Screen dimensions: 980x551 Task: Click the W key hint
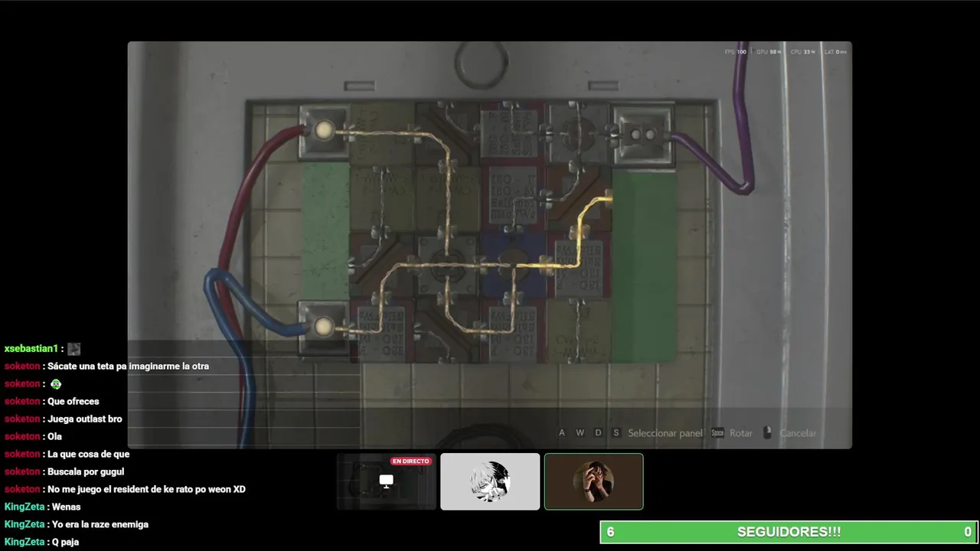pos(580,433)
